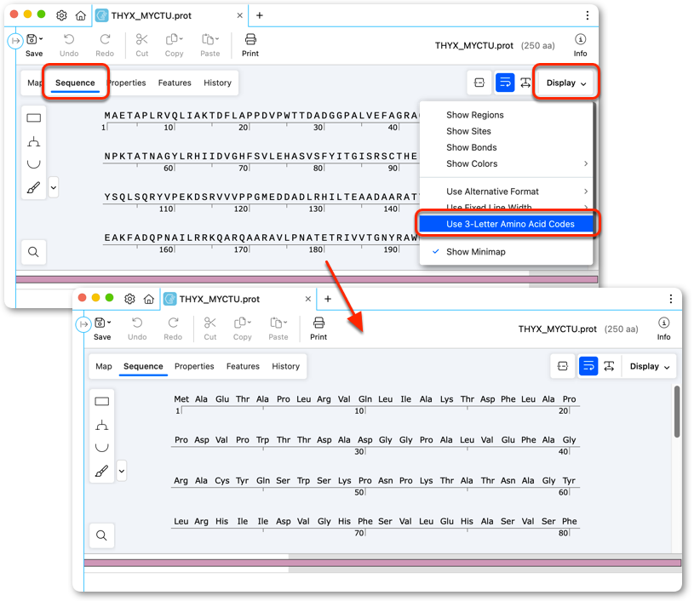The height and width of the screenshot is (601, 700).
Task: Switch to Features tab in the top window
Action: click(175, 83)
